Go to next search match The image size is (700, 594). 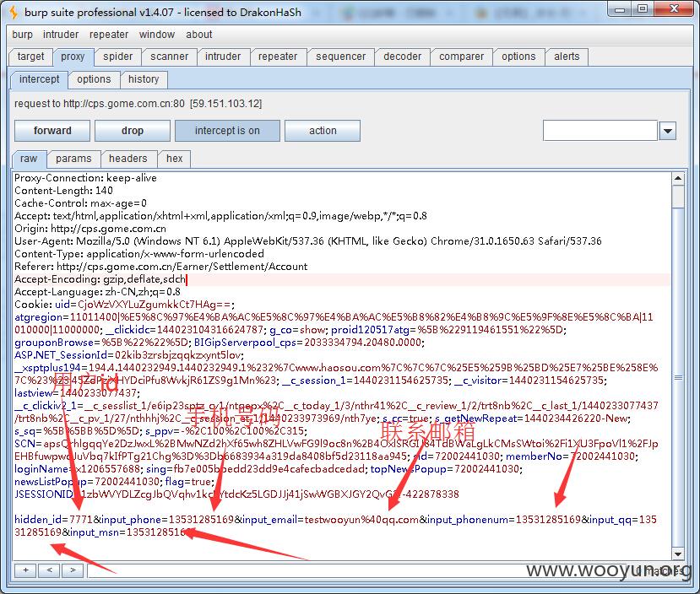(x=73, y=570)
